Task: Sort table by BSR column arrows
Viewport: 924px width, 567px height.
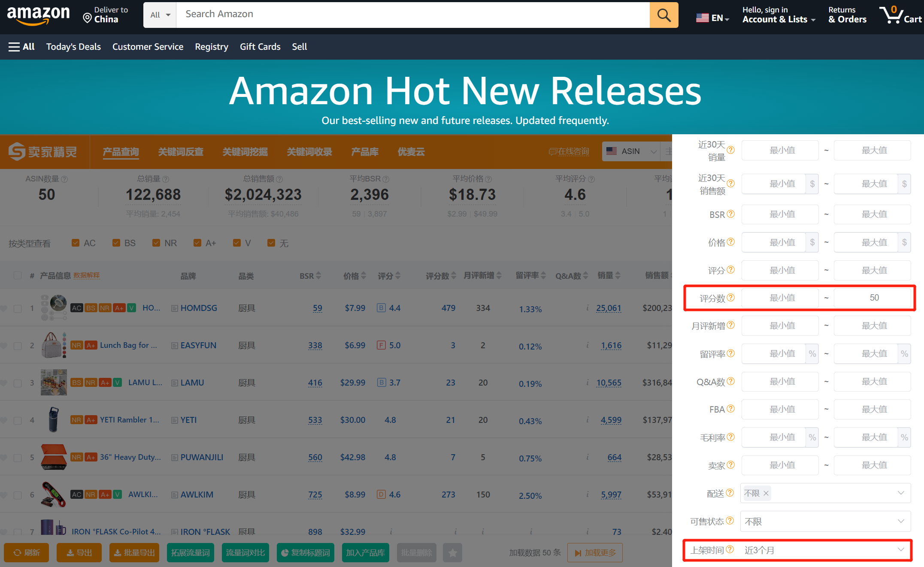Action: coord(318,276)
